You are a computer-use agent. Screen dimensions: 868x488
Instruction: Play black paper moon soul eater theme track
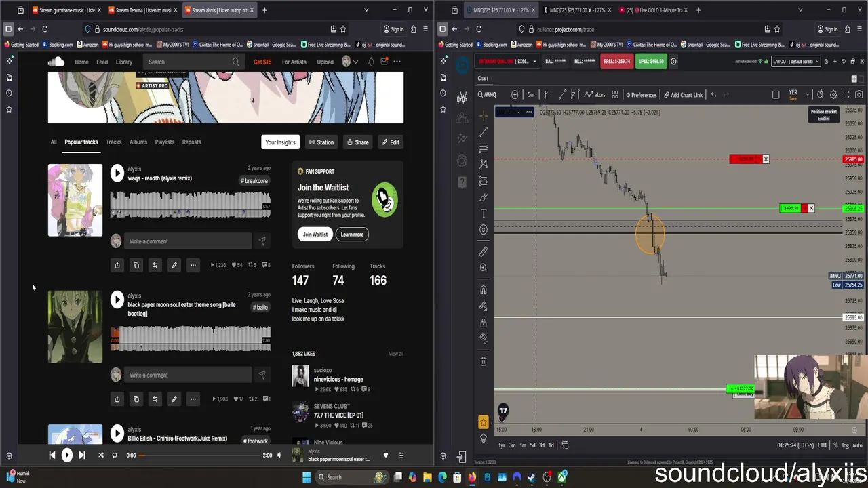[117, 300]
